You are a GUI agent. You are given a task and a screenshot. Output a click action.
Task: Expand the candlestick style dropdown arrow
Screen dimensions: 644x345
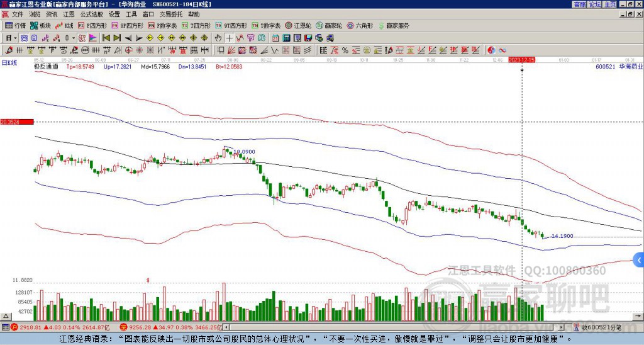pos(74,38)
